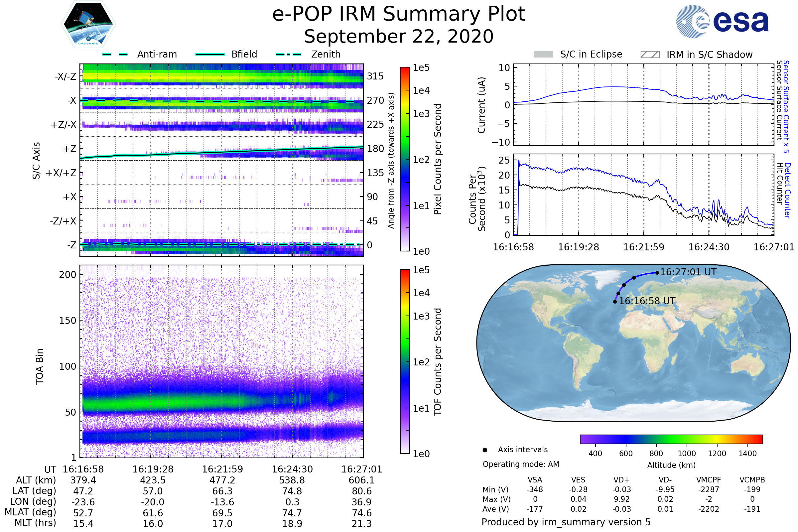This screenshot has width=798, height=532.
Task: Click the CASSIOPE satellite hexagon logo
Action: pos(88,24)
